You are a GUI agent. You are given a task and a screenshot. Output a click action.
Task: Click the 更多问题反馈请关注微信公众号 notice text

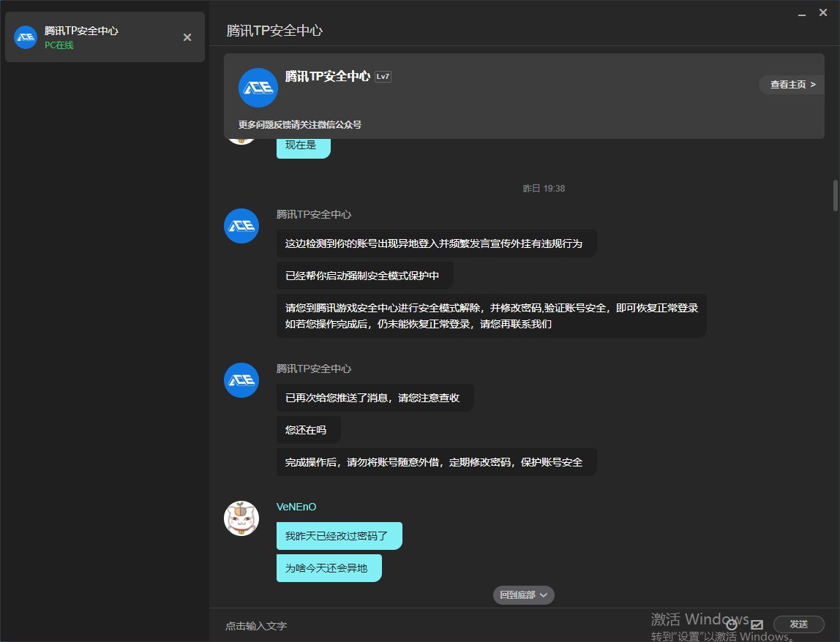click(300, 125)
